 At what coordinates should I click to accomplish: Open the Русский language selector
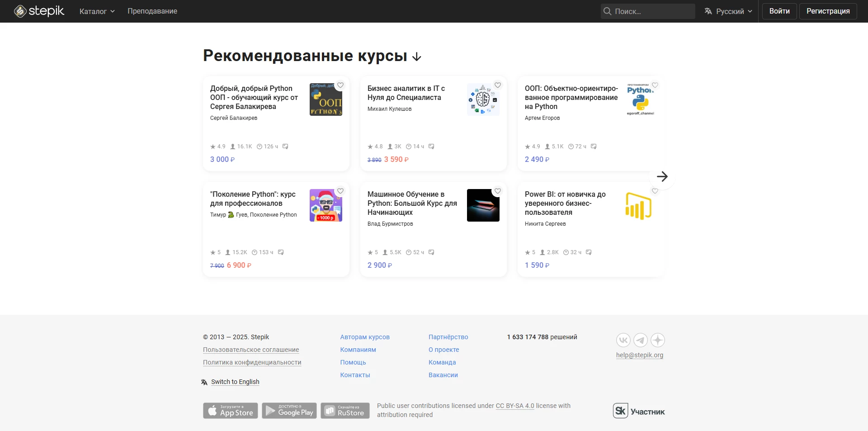[x=728, y=11]
